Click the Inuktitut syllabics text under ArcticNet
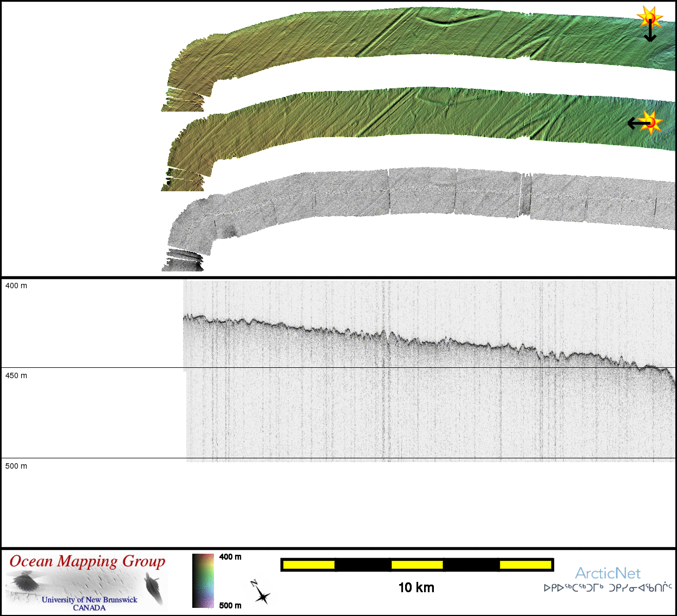Screen dimensions: 677x616 coord(608,588)
